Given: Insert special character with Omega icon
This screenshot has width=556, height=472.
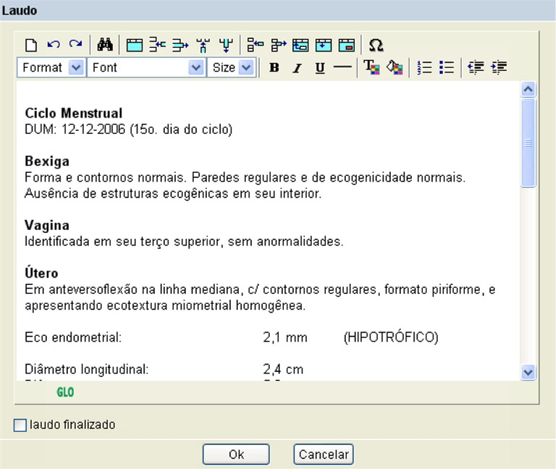Looking at the screenshot, I should tap(376, 45).
